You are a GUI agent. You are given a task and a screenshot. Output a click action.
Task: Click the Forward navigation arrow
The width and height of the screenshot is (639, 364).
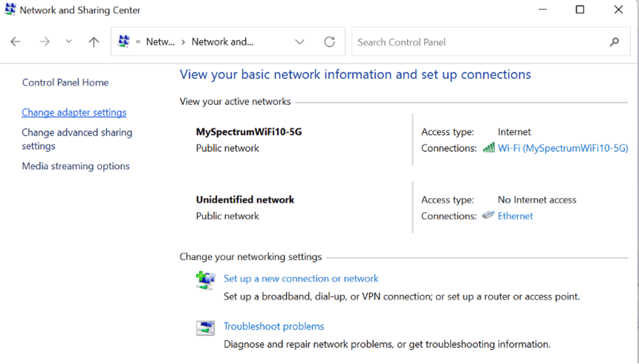(x=45, y=42)
